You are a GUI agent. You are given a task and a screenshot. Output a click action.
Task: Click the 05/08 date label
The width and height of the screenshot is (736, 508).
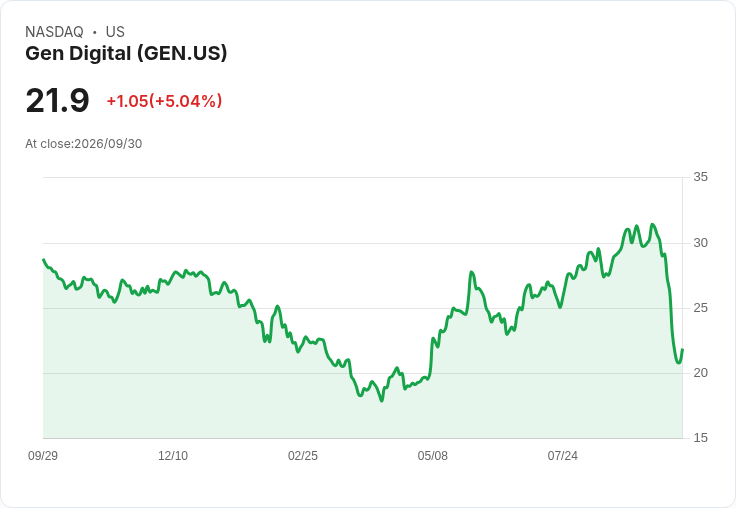click(x=432, y=456)
